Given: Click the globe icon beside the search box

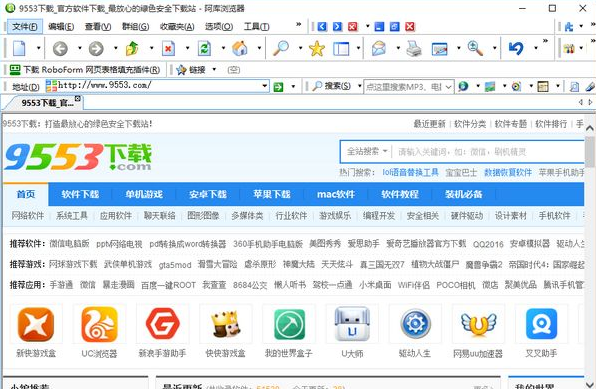Looking at the screenshot, I should coord(463,86).
